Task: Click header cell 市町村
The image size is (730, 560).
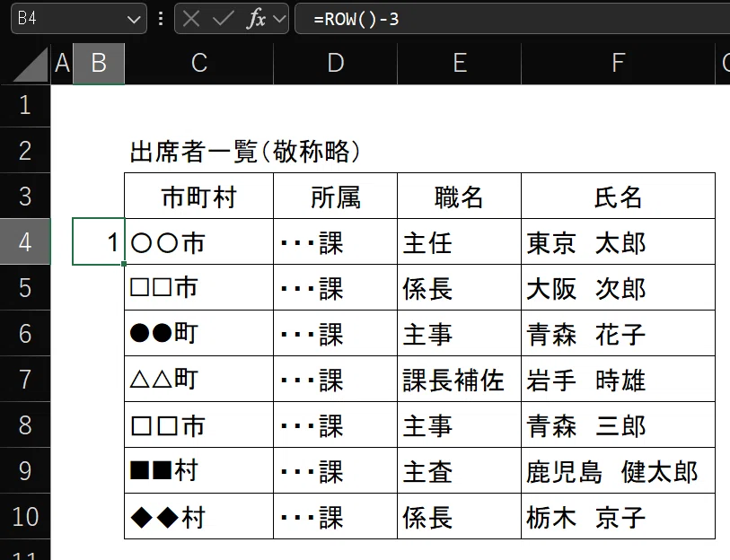Action: (198, 196)
